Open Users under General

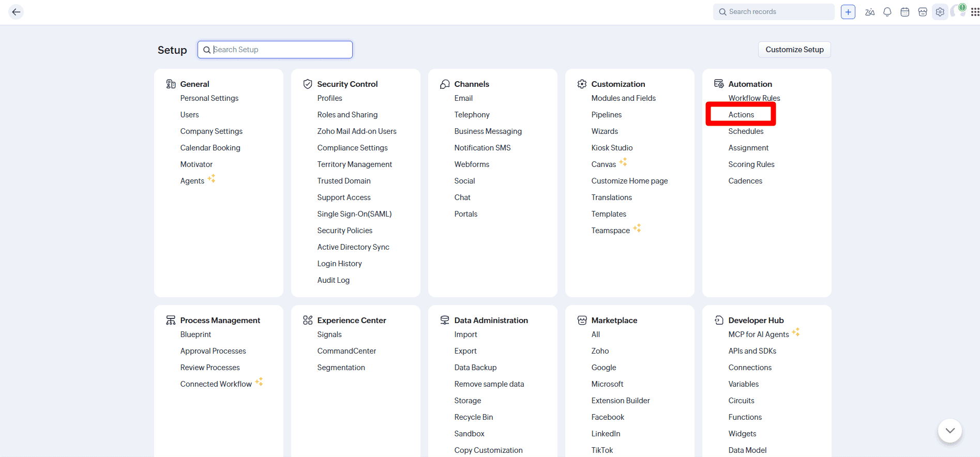coord(189,115)
